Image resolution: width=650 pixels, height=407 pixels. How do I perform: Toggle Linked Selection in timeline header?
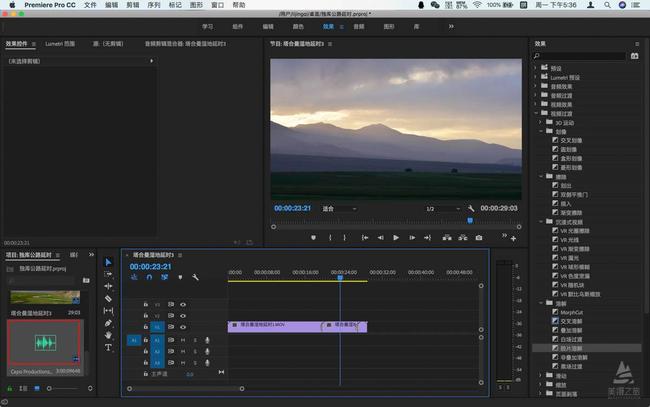pyautogui.click(x=165, y=277)
